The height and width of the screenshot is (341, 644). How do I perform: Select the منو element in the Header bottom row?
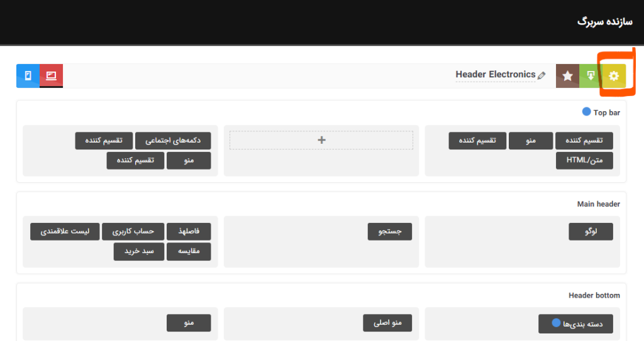[189, 323]
